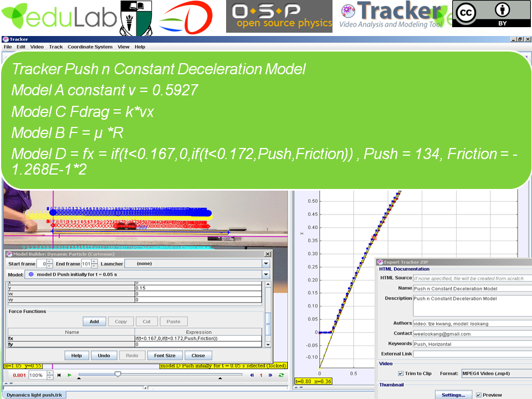This screenshot has width=532, height=399.
Task: Click the video frame slider thumb
Action: coord(117,374)
